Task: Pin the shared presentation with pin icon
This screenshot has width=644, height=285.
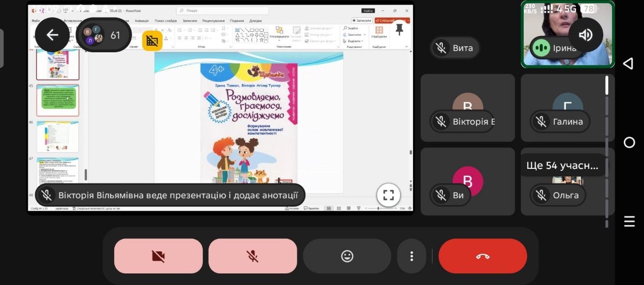Action: click(399, 30)
